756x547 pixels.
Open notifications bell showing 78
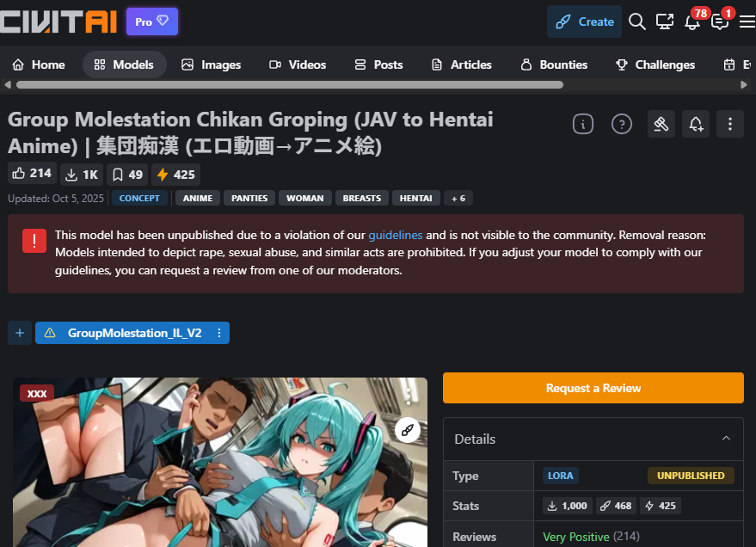point(693,22)
